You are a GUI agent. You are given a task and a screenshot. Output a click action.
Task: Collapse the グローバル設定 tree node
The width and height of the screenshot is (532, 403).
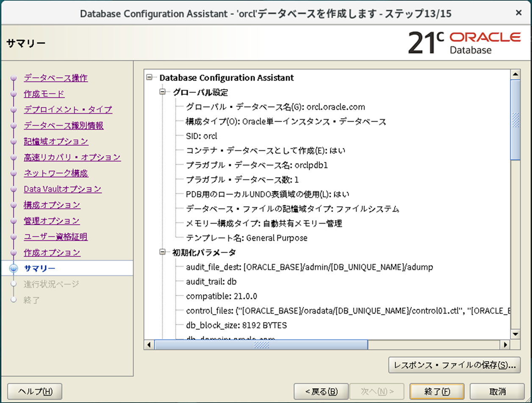pos(162,92)
